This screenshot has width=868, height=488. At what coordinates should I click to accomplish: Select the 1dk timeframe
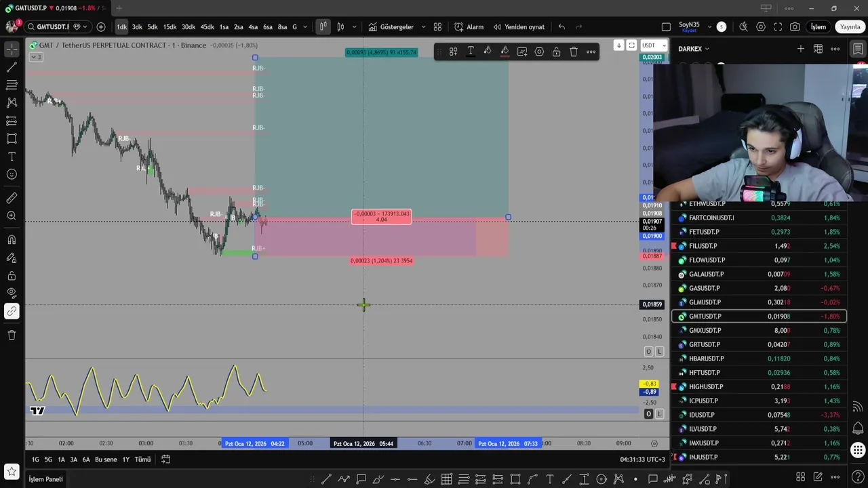click(121, 27)
